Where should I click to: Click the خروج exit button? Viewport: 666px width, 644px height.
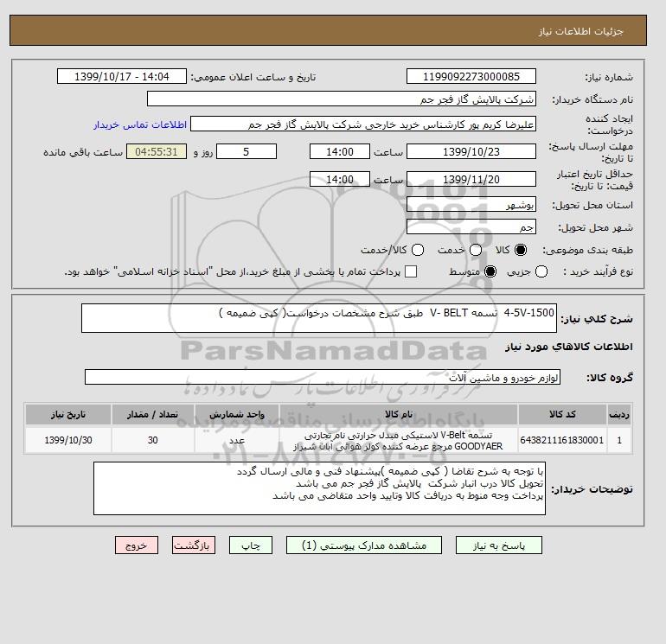pyautogui.click(x=137, y=545)
